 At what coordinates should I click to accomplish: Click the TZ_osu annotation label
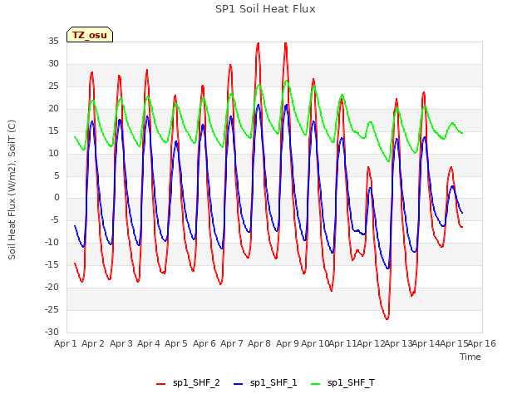[90, 35]
